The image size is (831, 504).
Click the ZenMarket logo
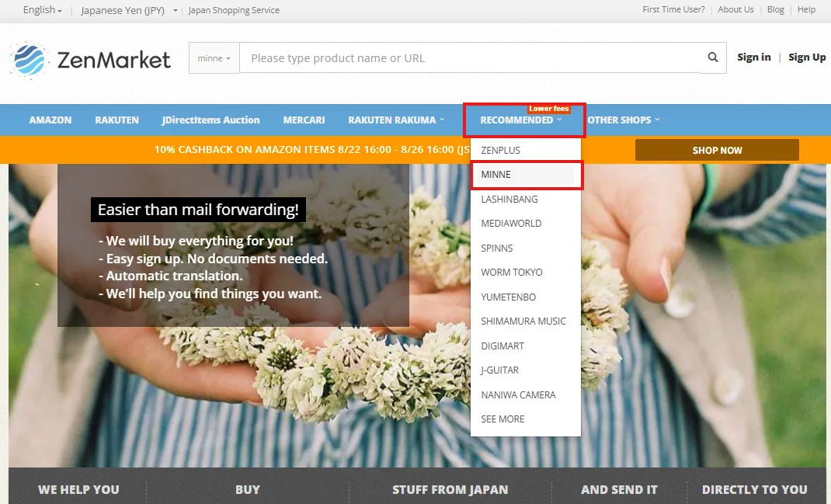coord(91,60)
